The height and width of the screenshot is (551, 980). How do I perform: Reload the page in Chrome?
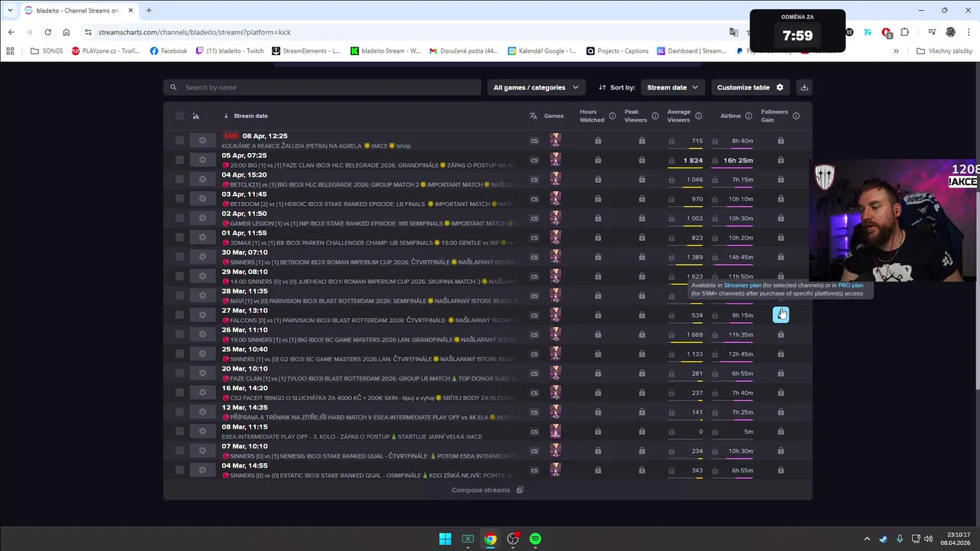pyautogui.click(x=47, y=32)
